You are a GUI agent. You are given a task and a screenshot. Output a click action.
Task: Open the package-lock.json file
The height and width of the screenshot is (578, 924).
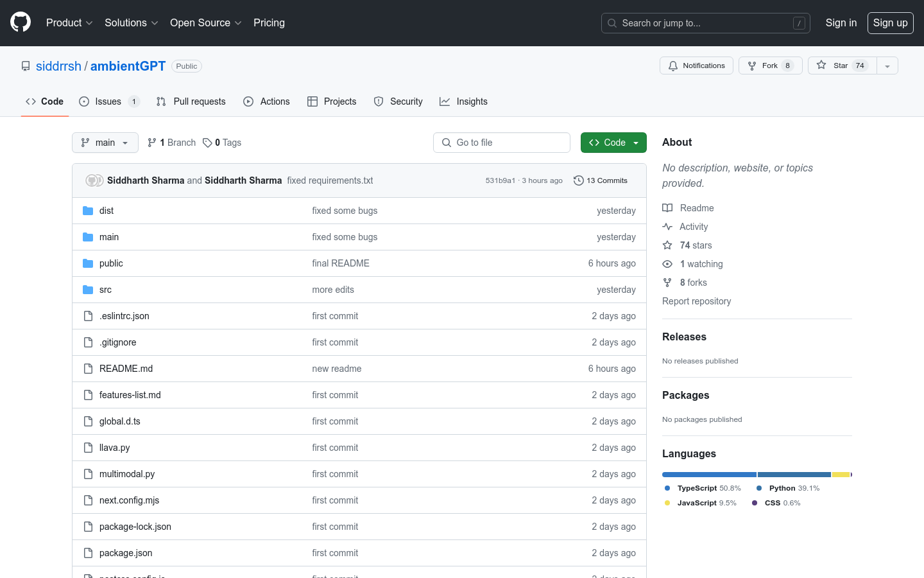coord(135,527)
